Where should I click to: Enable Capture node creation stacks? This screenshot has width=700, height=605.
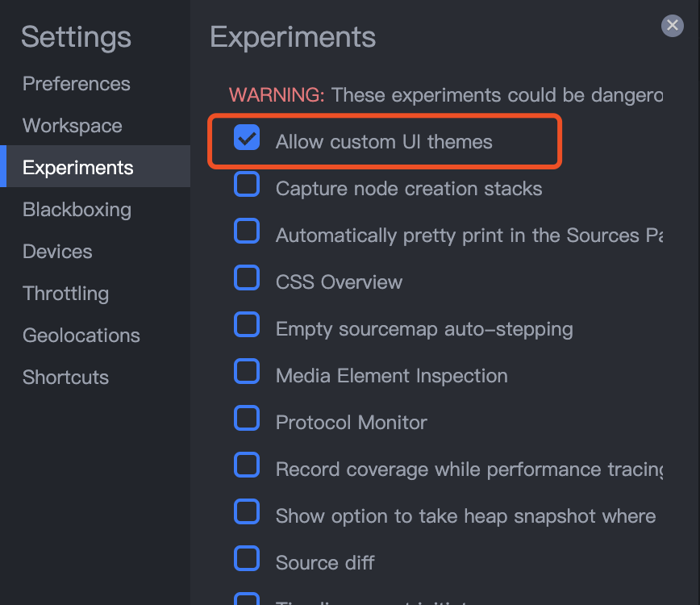pos(247,185)
